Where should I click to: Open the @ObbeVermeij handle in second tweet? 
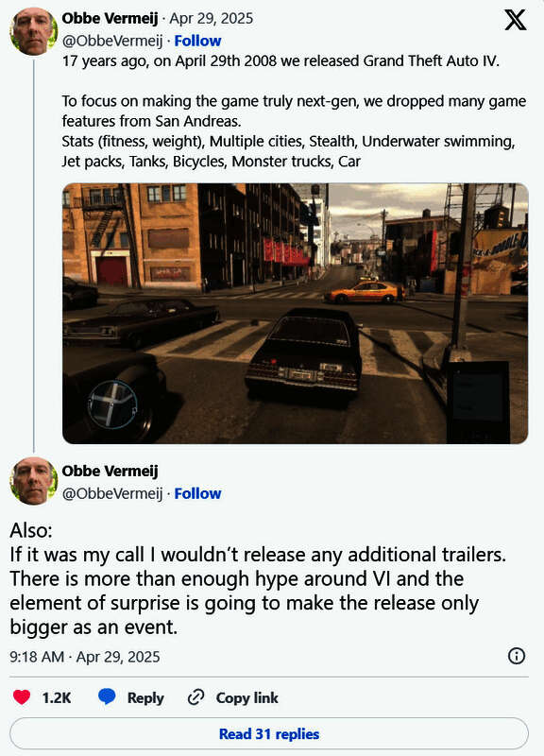112,493
